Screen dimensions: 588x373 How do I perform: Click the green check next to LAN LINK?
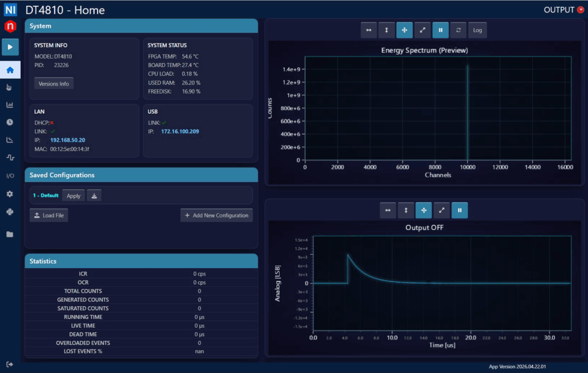53,131
